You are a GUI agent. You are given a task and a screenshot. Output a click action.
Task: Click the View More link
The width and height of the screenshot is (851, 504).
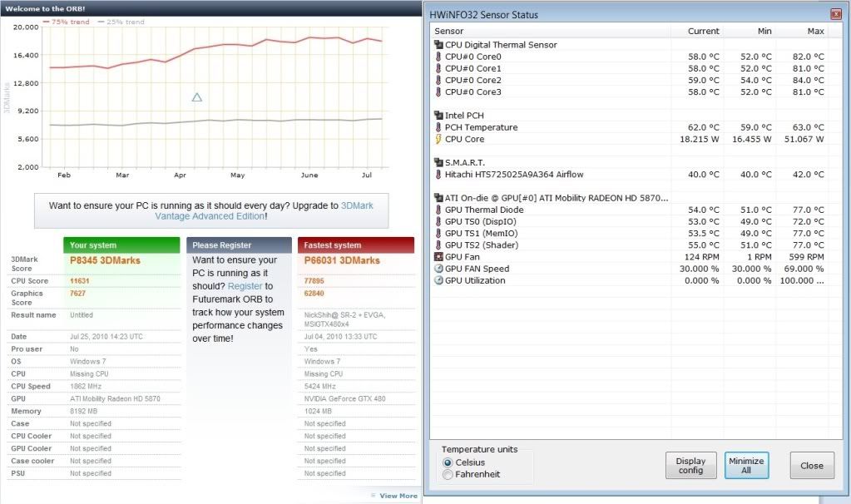click(398, 496)
